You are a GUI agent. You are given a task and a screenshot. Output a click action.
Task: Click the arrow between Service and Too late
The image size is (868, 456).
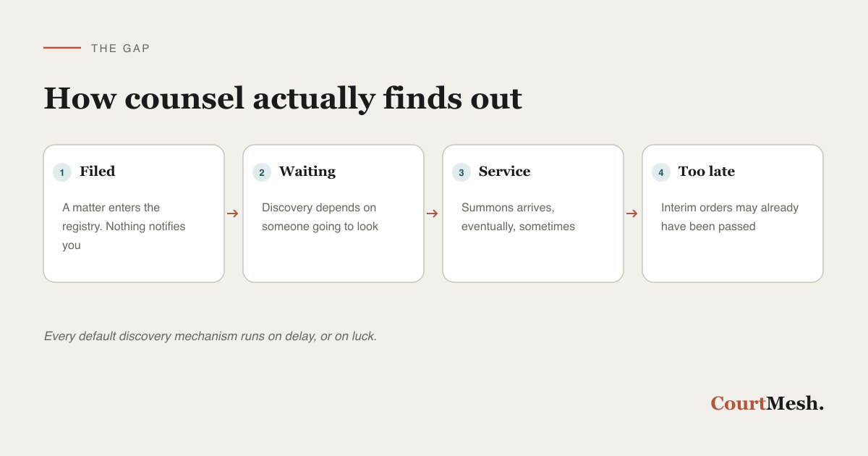pyautogui.click(x=632, y=214)
